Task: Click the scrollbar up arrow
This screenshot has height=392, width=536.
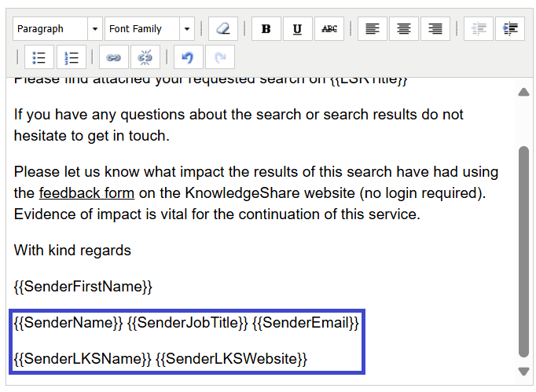Action: [x=523, y=92]
